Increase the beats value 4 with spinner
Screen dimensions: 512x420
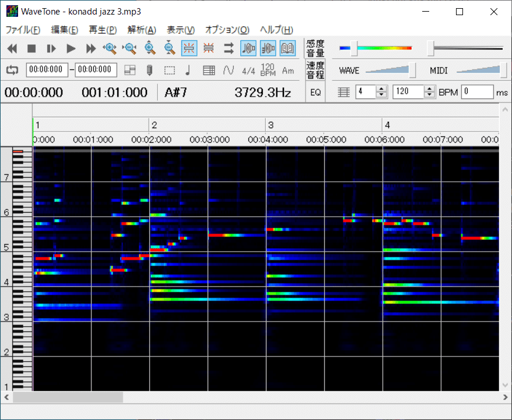[x=382, y=89]
